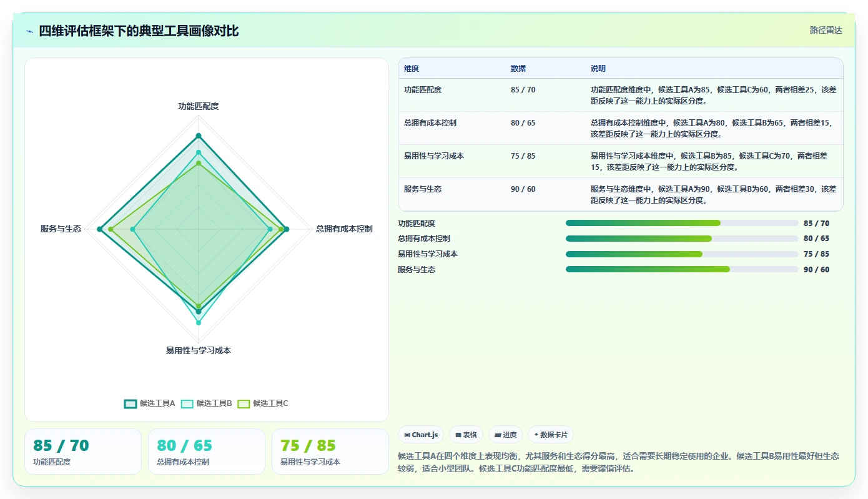The image size is (868, 499).
Task: Click the 服务与生态 axis label on the radar
Action: [61, 229]
